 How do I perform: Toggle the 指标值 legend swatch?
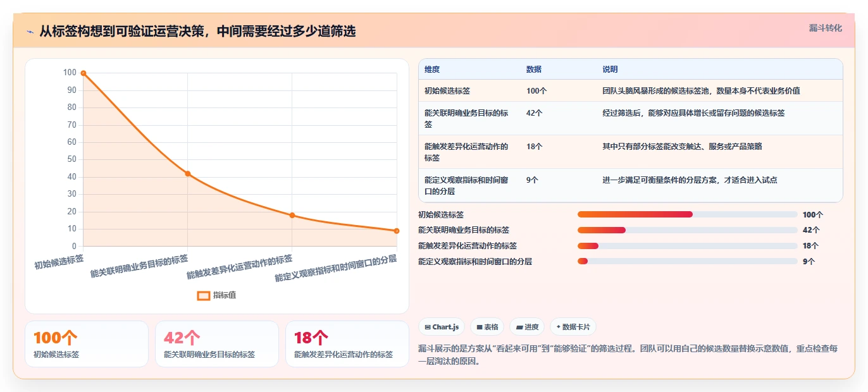click(x=203, y=295)
